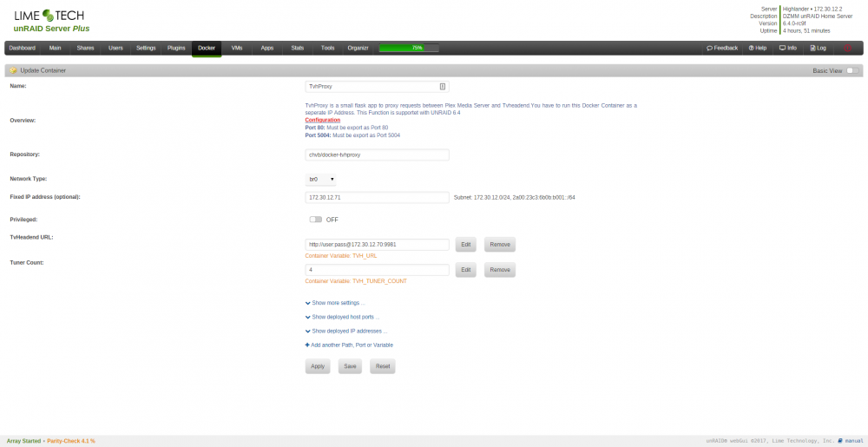Click Container Variable: TVH_TUNER_COUNT text
868x447 pixels.
coord(356,281)
